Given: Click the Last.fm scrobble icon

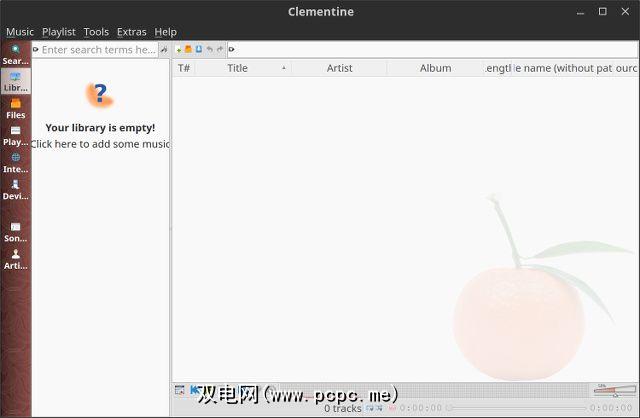Looking at the screenshot, I should click(392, 408).
